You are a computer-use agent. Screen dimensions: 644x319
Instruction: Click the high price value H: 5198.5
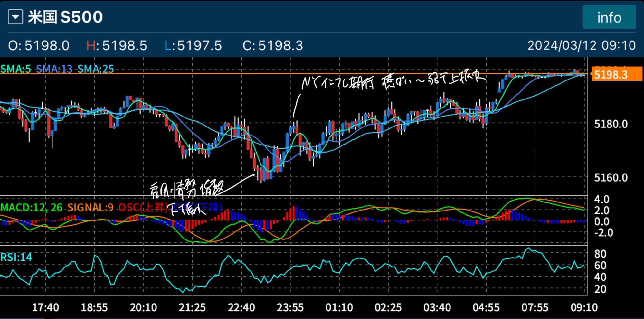tap(117, 46)
